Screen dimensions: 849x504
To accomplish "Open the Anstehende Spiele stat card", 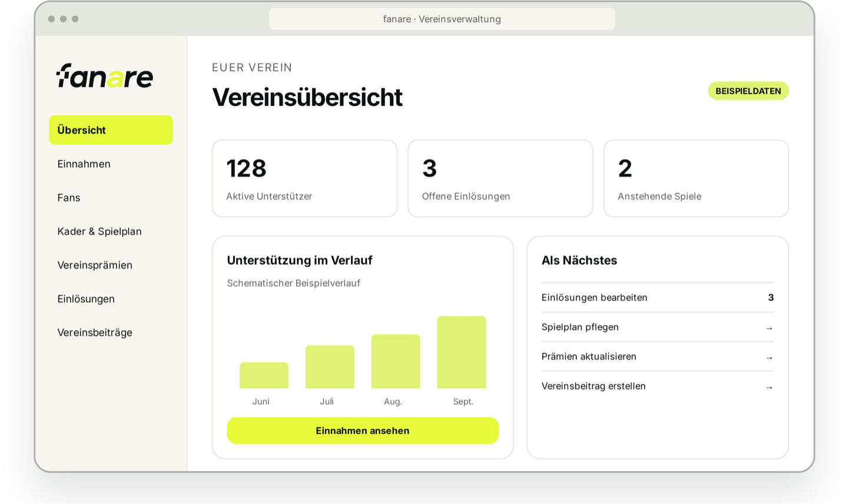I will pyautogui.click(x=696, y=178).
